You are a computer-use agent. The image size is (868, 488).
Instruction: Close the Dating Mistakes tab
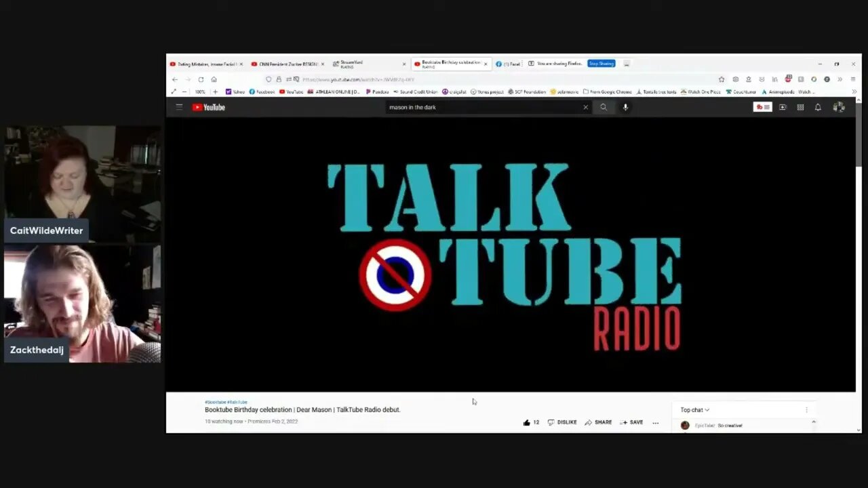click(241, 64)
